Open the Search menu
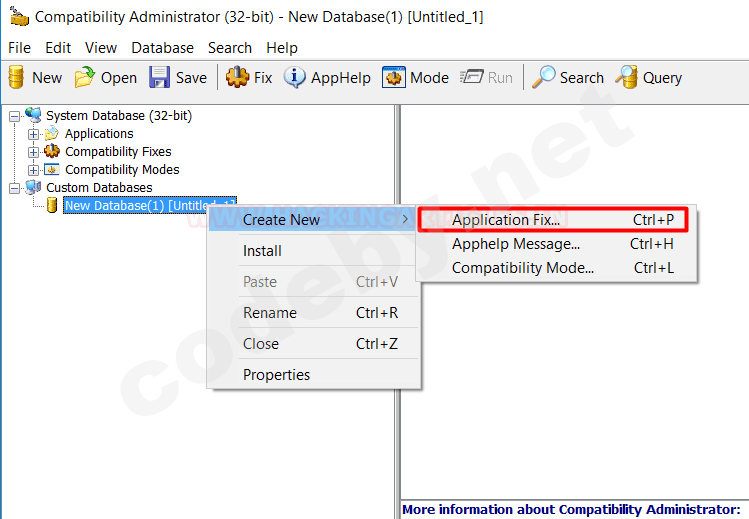This screenshot has height=519, width=749. pyautogui.click(x=230, y=48)
